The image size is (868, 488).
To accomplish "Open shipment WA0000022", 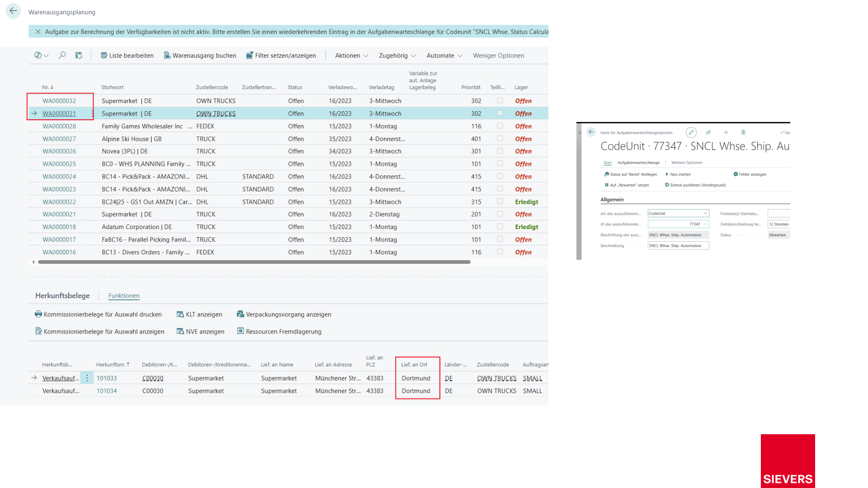I will (x=59, y=202).
